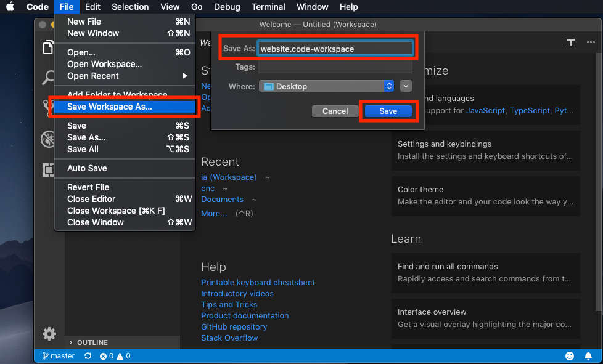Open recent Documents folder link
This screenshot has height=364, width=603.
pyautogui.click(x=223, y=200)
